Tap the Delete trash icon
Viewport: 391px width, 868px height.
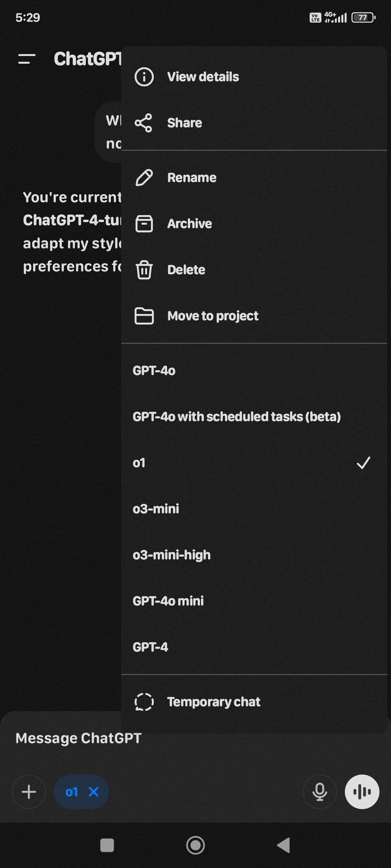(x=144, y=270)
